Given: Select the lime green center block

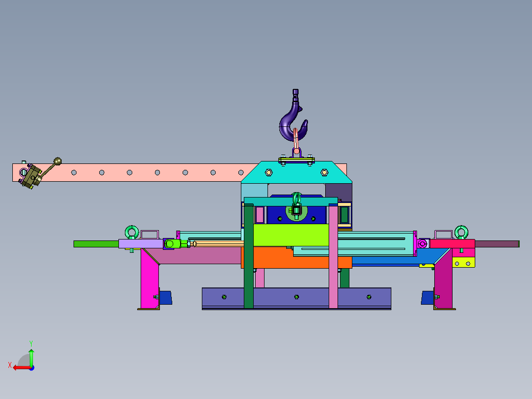Looking at the screenshot, I should pos(291,235).
